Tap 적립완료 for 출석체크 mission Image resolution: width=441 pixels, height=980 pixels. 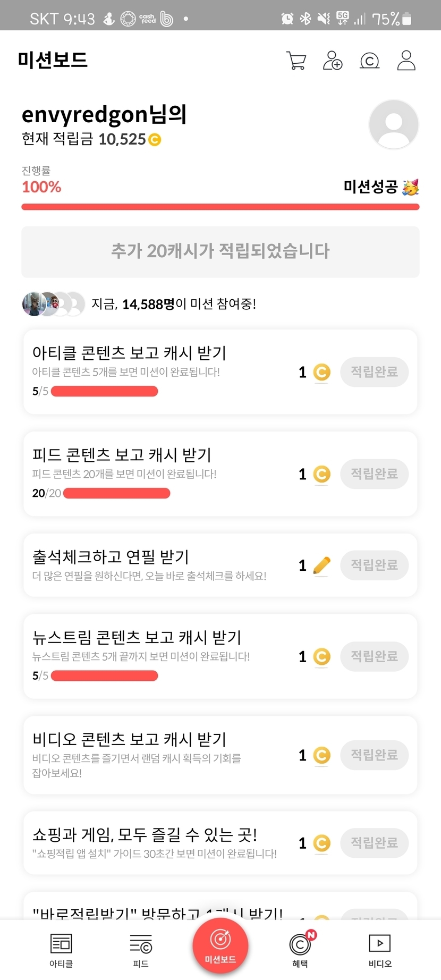pyautogui.click(x=374, y=565)
